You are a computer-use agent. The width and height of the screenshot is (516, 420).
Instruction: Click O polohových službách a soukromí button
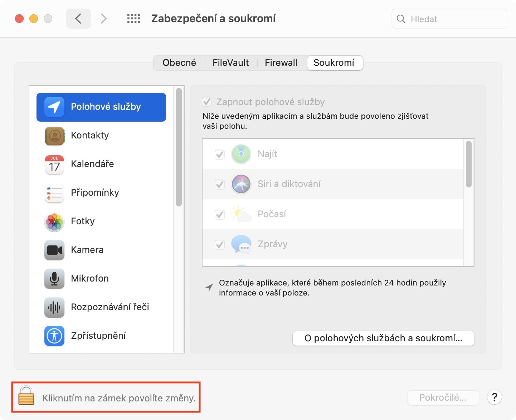(x=383, y=338)
